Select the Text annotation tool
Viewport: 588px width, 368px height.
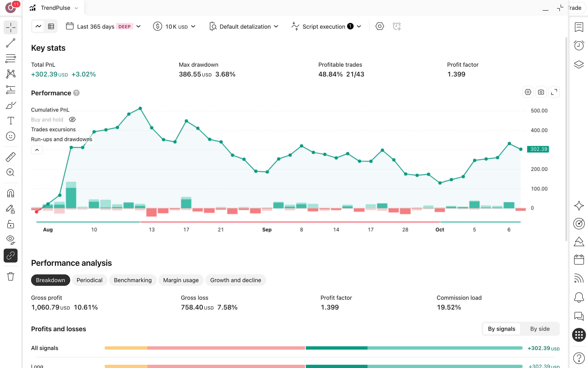coord(11,121)
